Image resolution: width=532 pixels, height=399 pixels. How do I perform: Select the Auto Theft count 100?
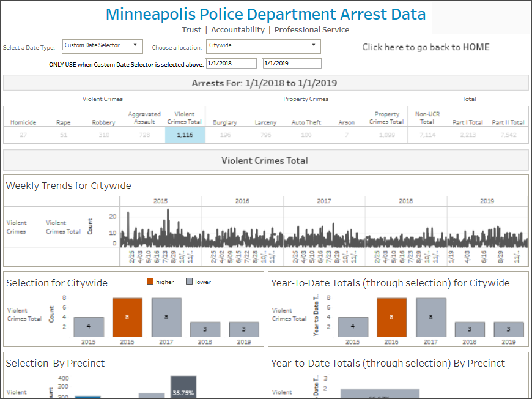pyautogui.click(x=306, y=135)
